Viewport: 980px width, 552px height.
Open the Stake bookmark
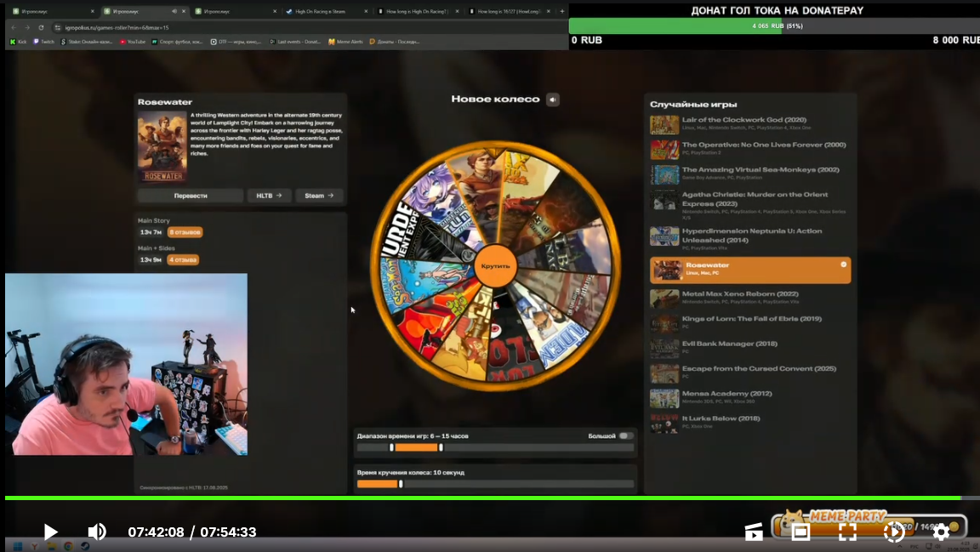(86, 42)
